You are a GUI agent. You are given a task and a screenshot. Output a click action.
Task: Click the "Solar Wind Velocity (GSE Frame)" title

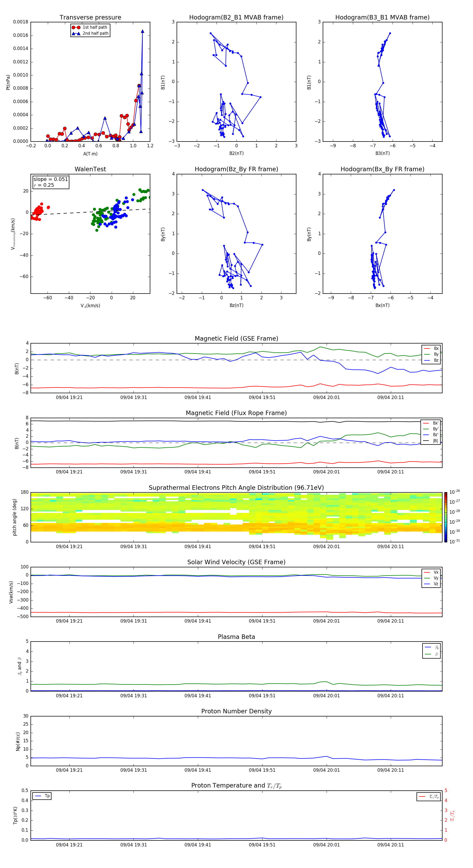tap(236, 562)
